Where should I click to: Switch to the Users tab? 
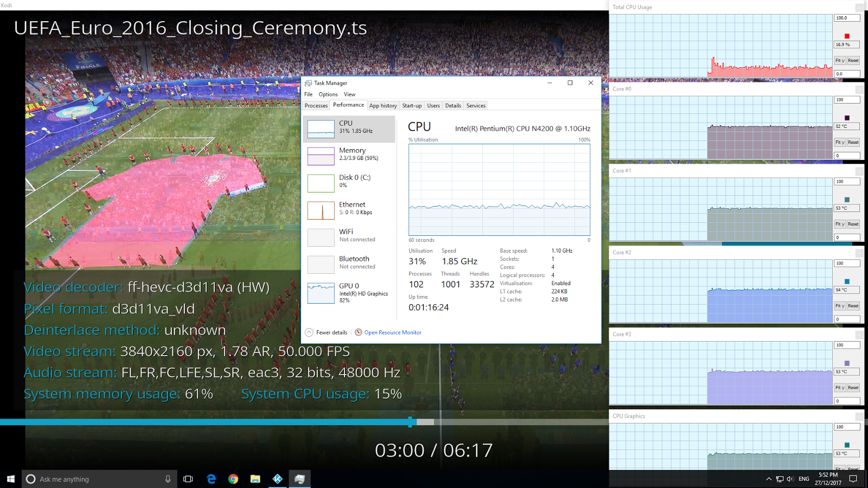(433, 106)
